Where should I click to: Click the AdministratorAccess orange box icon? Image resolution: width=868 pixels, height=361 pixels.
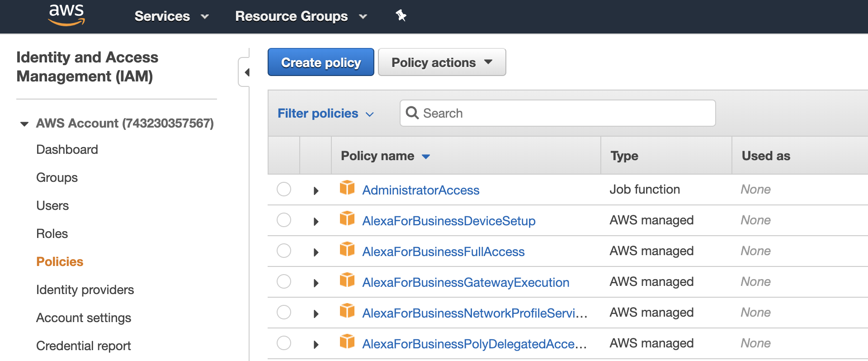click(x=347, y=187)
